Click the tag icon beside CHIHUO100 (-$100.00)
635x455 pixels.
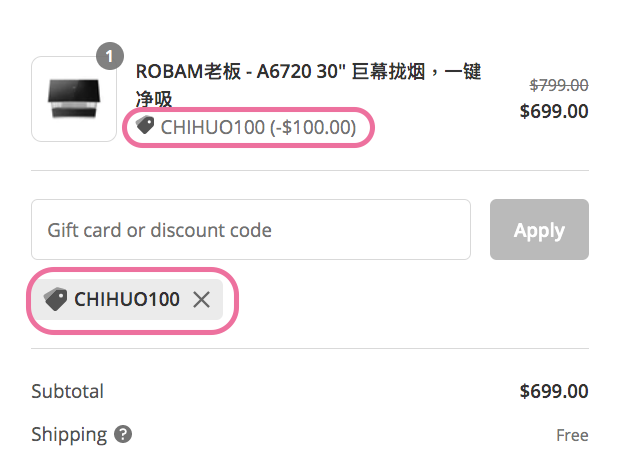[145, 125]
